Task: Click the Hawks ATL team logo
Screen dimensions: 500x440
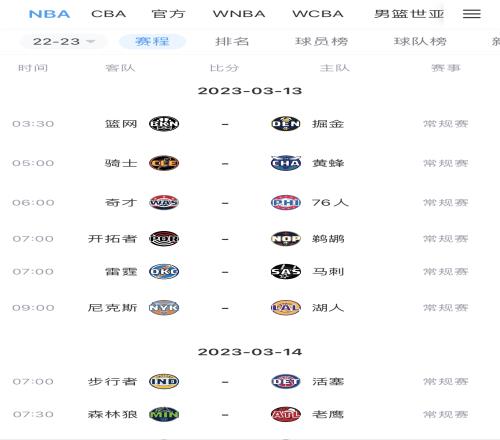Action: point(286,414)
